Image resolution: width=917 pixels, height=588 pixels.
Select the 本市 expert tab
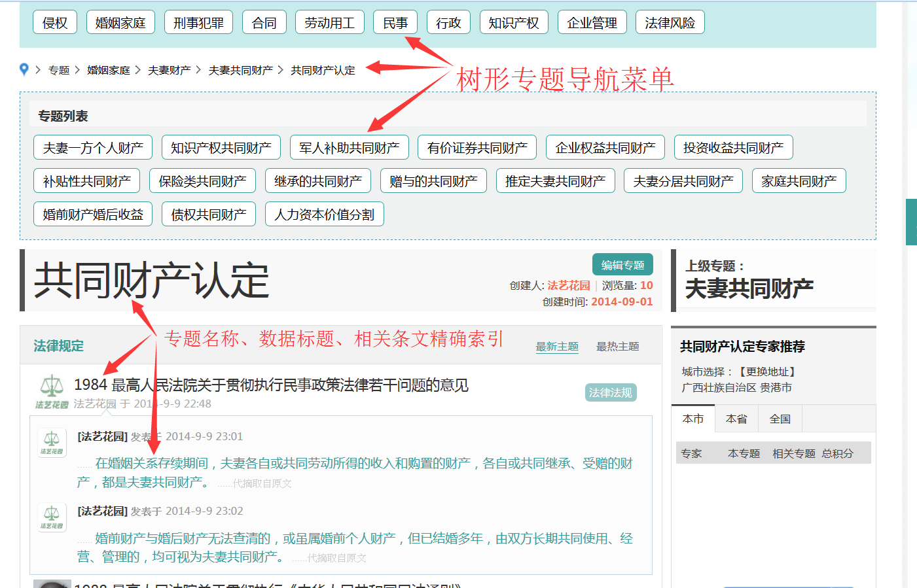click(x=693, y=419)
